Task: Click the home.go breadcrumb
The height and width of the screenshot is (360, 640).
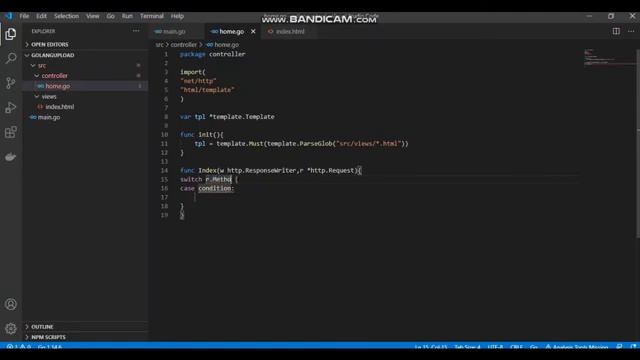Action: click(223, 44)
